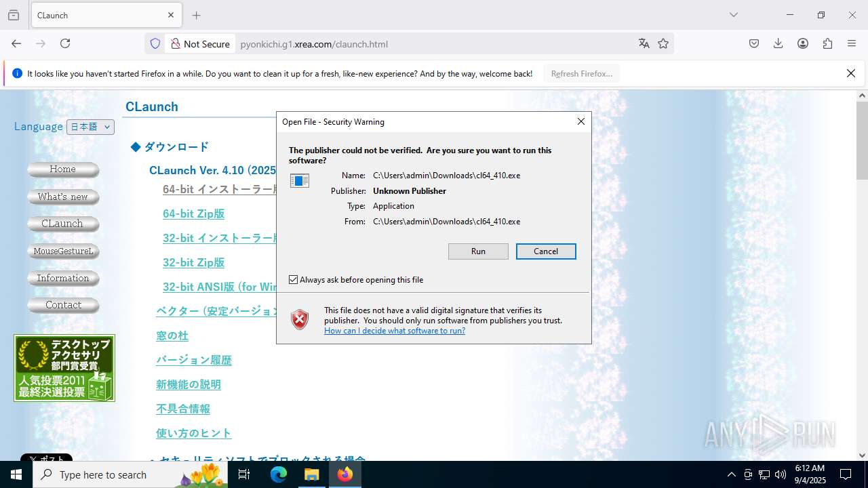Open the 32-bit インストーラ download link
868x488 pixels.
pos(220,238)
